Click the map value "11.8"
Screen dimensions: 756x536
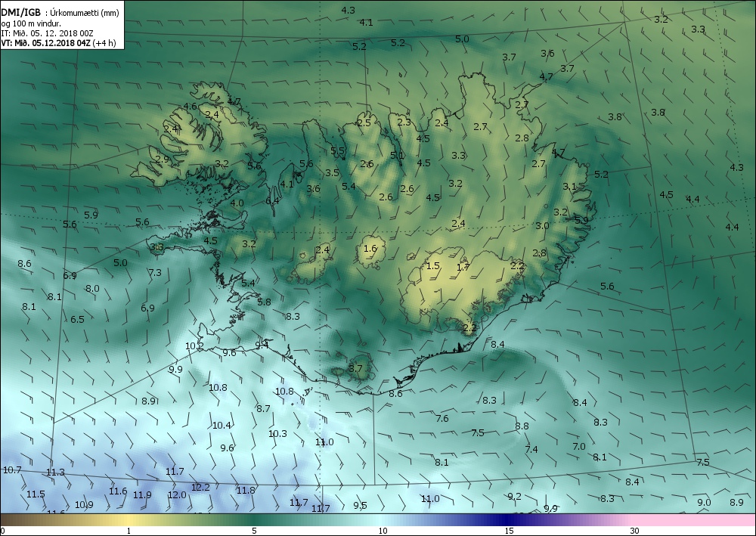[x=246, y=491]
